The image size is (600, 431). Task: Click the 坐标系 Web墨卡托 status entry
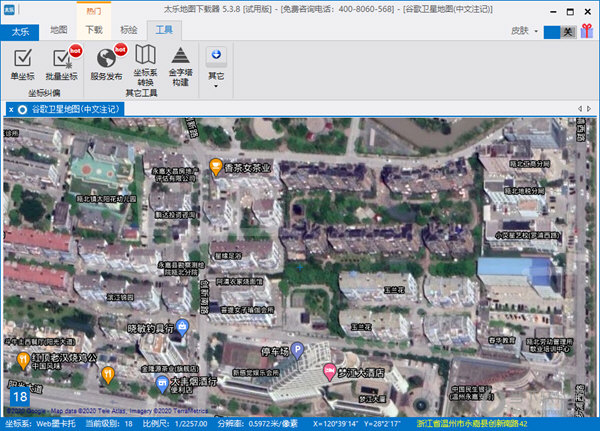[x=40, y=424]
